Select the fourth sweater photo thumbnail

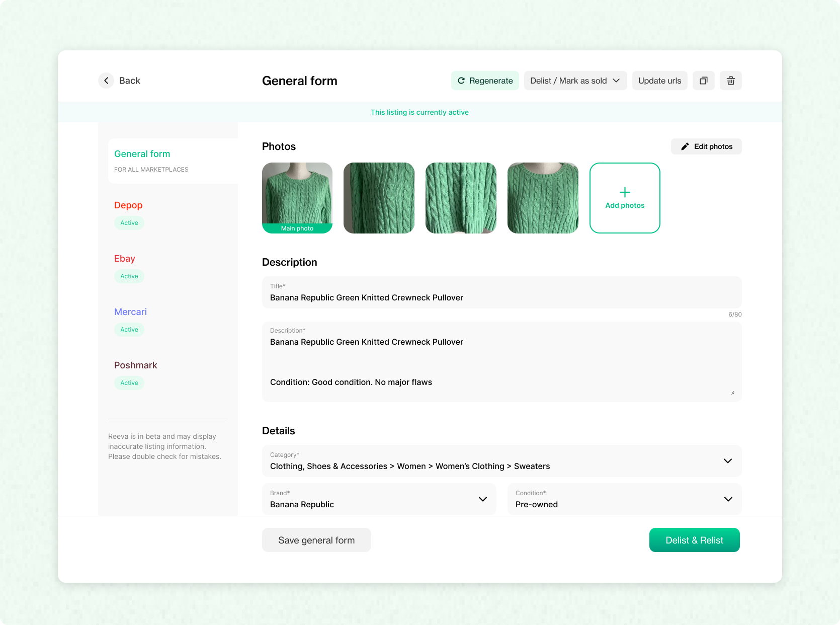543,198
